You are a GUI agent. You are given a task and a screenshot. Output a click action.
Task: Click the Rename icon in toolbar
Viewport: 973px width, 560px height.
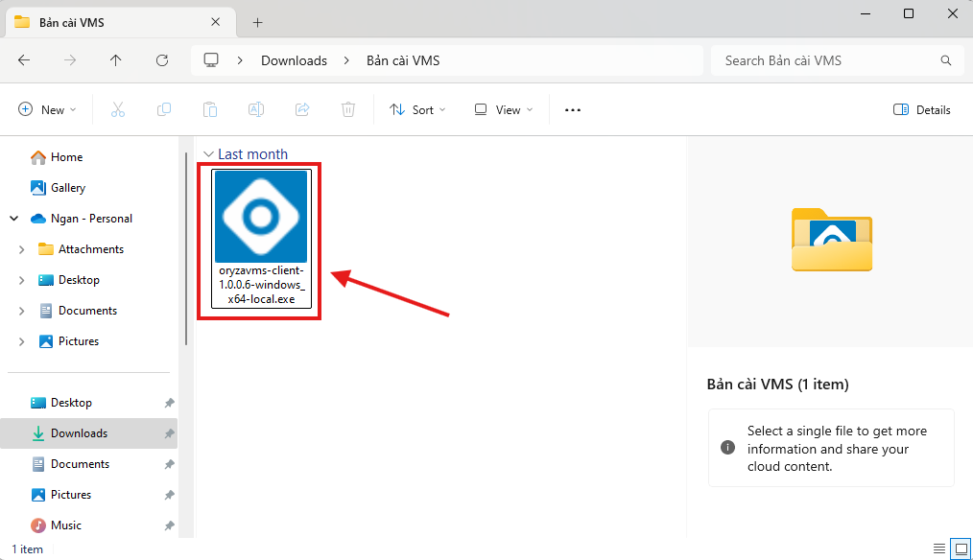click(256, 109)
